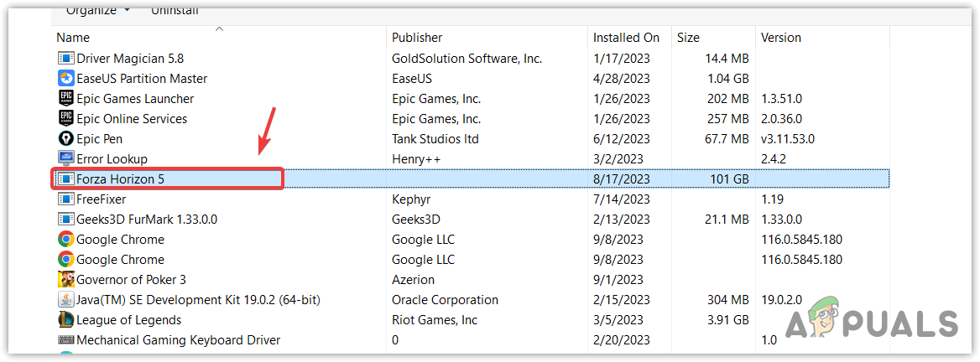Screen dimensions: 980x362
Task: Sort list by Name column header
Action: pyautogui.click(x=73, y=38)
